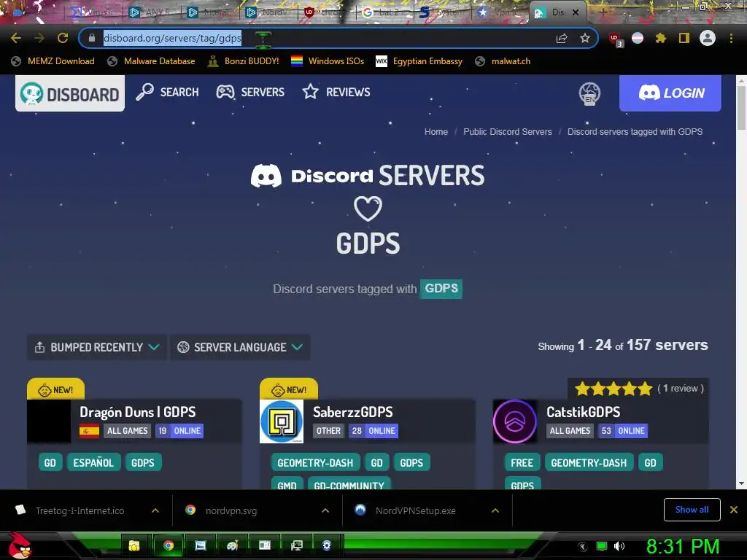Click the five-star rating on CatstikGDPS

pos(614,389)
